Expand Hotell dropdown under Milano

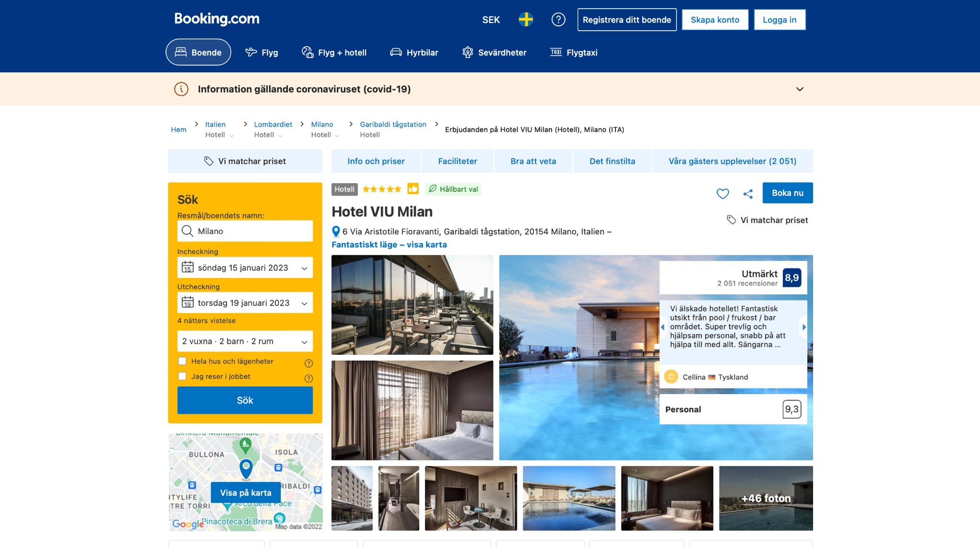pos(325,135)
